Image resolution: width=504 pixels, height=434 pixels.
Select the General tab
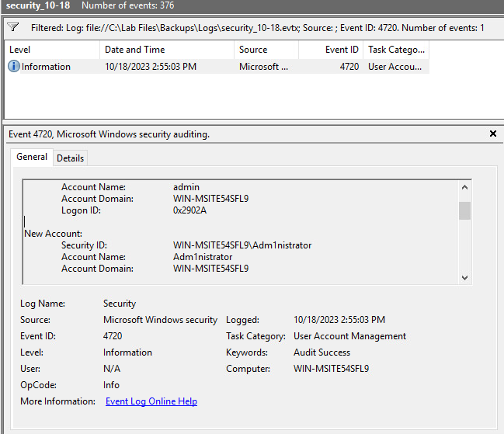pos(32,157)
